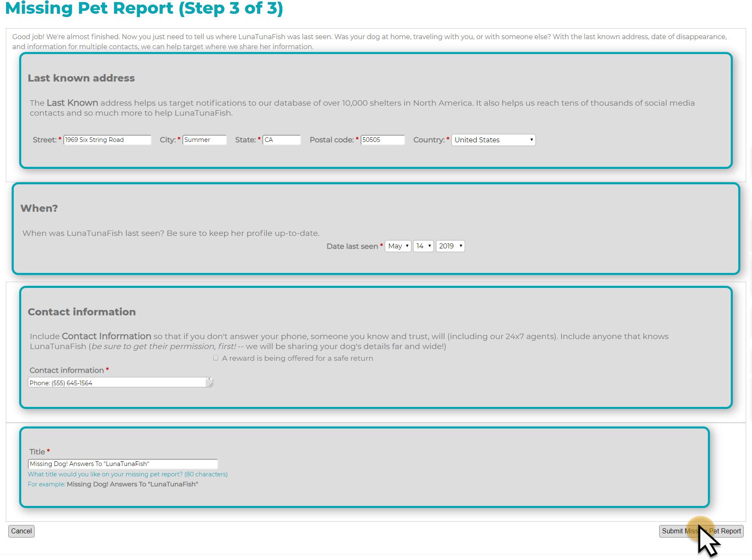Open the month dropdown showing May

point(398,246)
